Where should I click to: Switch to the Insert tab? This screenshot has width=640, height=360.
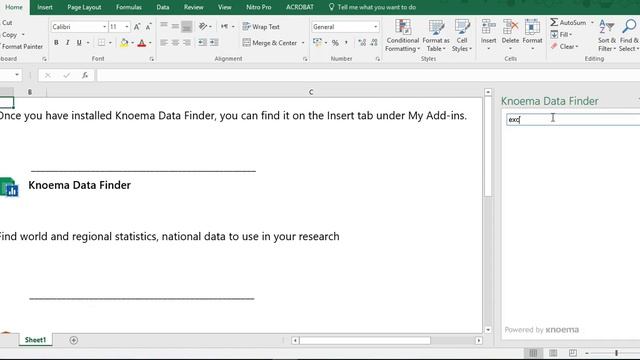tap(45, 7)
